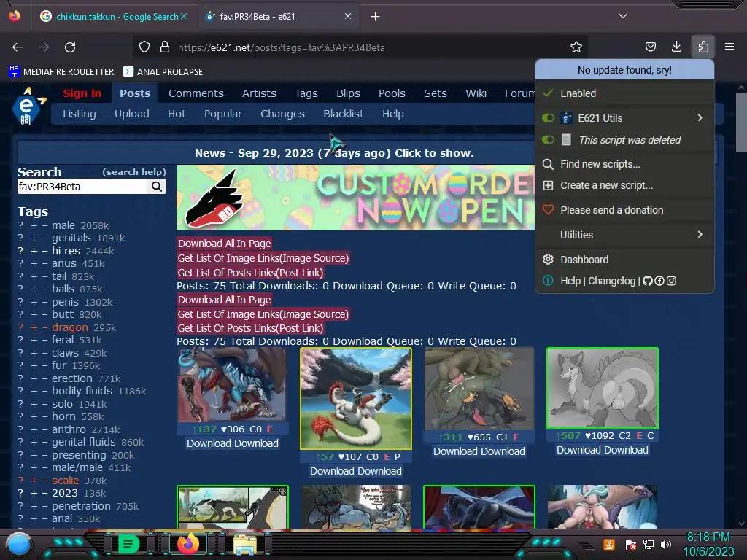Image resolution: width=747 pixels, height=560 pixels.
Task: Open the Tampermonkey Facebook icon link
Action: coord(659,281)
